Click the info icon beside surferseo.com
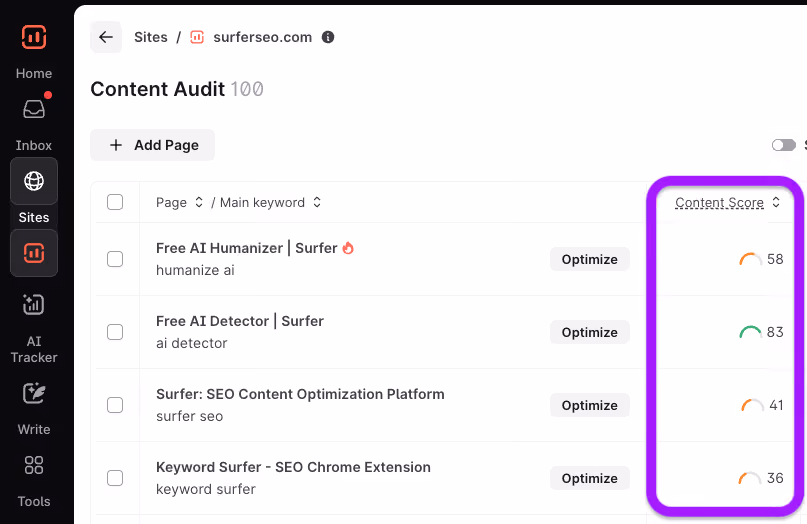This screenshot has height=524, width=807. [x=328, y=37]
